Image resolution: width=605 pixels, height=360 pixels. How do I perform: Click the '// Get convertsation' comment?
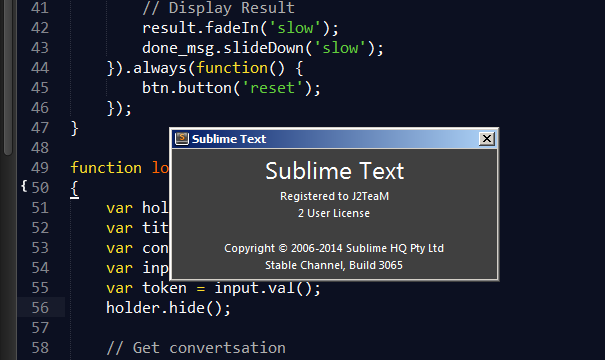pyautogui.click(x=196, y=348)
